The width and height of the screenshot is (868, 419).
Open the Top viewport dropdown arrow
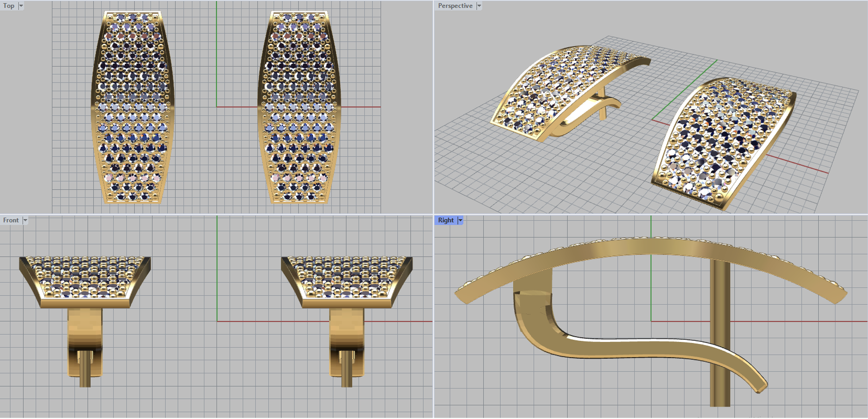(x=21, y=6)
